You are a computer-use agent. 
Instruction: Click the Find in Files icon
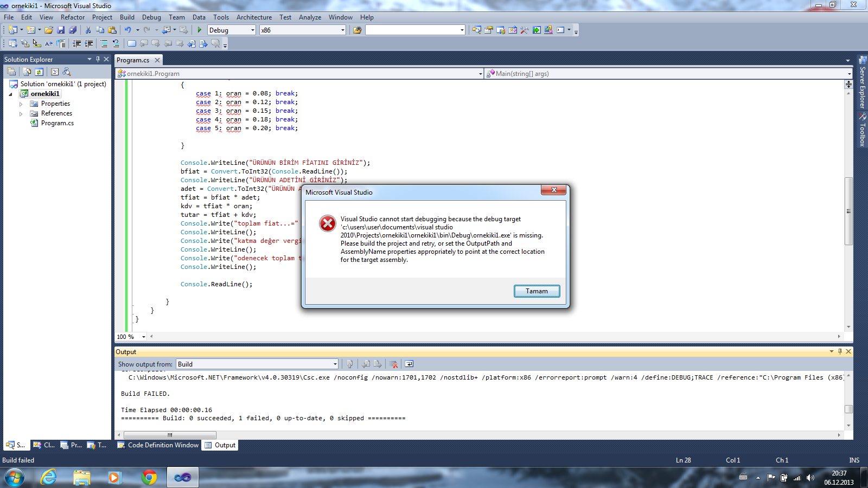(x=357, y=30)
